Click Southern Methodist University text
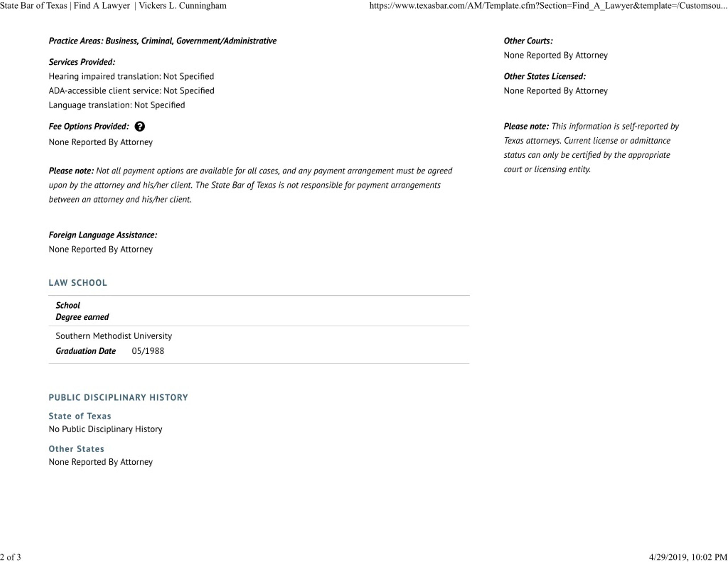The image size is (728, 562). 114,336
